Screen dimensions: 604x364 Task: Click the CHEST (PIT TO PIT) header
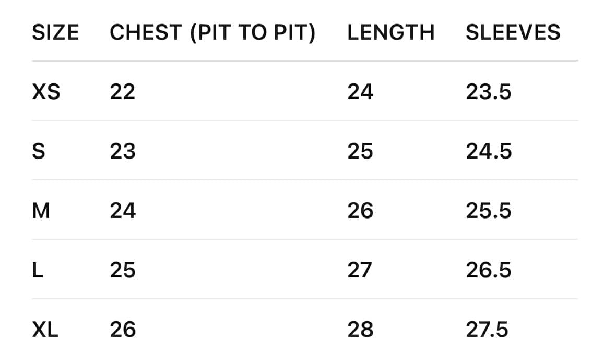click(x=212, y=33)
